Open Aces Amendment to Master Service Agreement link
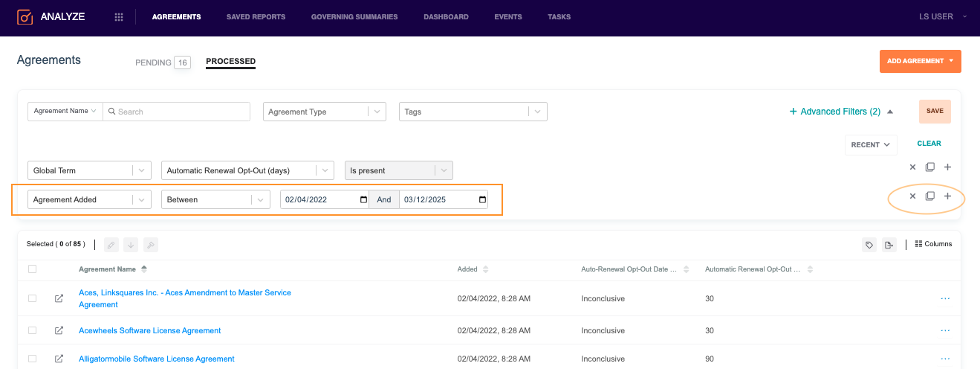 click(x=185, y=298)
